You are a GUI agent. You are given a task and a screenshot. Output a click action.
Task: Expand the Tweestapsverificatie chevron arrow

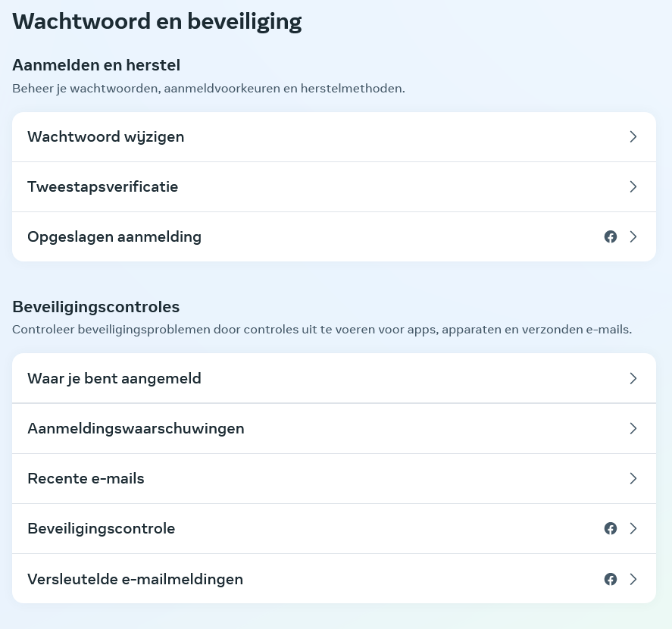[633, 186]
